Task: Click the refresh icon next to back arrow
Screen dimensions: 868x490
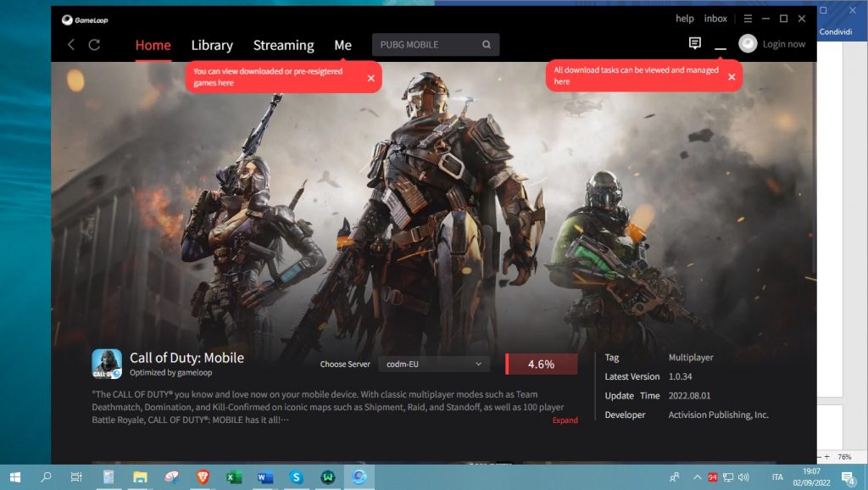Action: [x=92, y=44]
